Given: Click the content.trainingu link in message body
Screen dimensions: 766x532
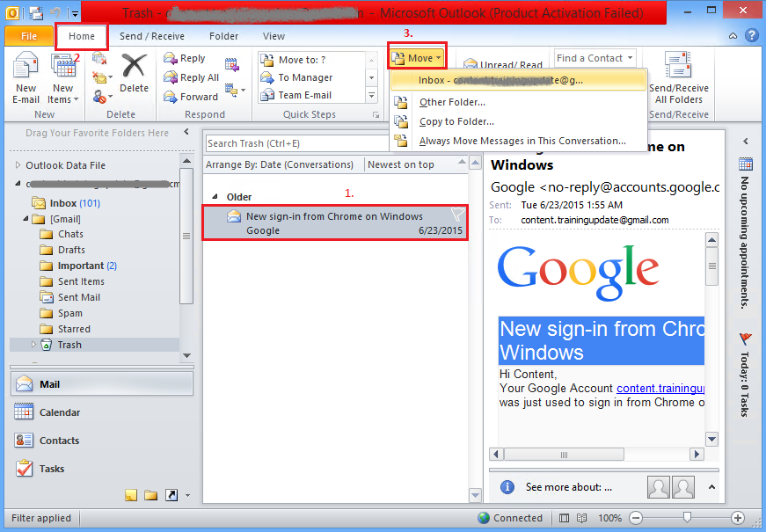Looking at the screenshot, I should click(x=660, y=389).
